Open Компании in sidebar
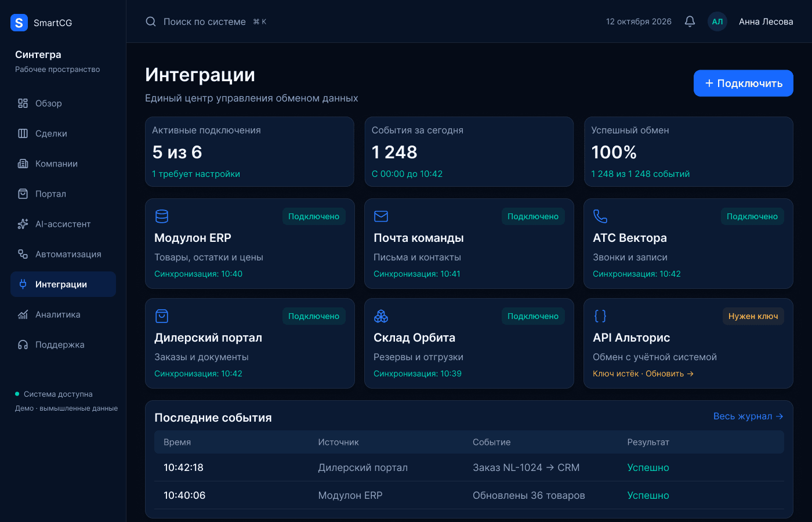Viewport: 812px width, 522px height. coord(63,164)
